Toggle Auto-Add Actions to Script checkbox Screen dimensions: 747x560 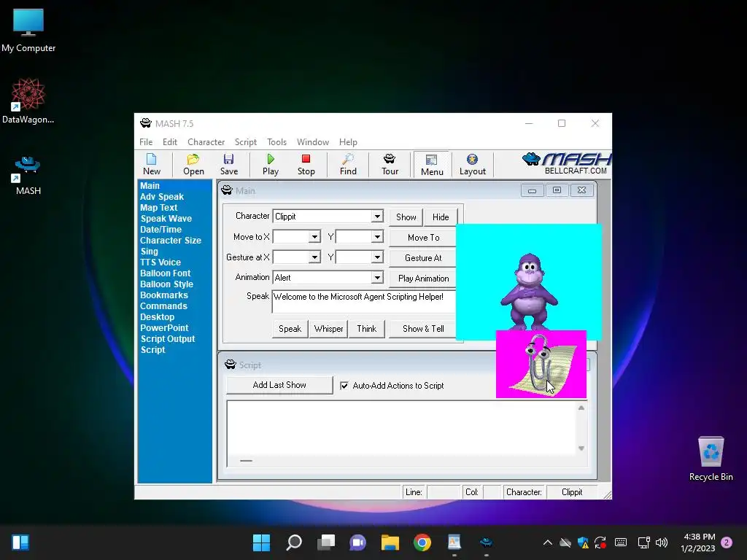[344, 386]
